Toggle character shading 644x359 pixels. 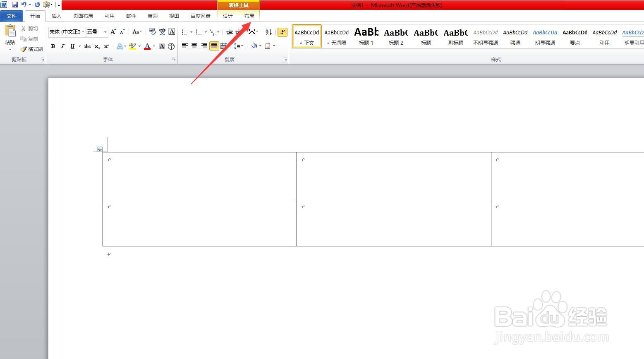162,46
